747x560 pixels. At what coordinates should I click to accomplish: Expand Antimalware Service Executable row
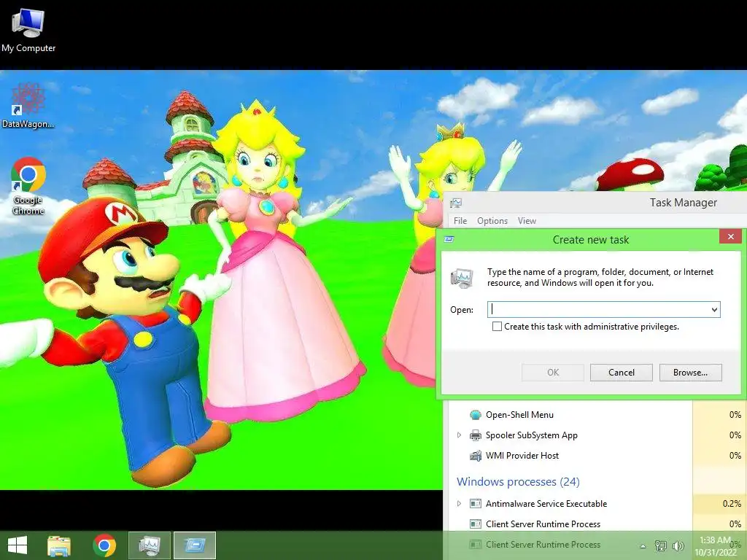(x=459, y=504)
